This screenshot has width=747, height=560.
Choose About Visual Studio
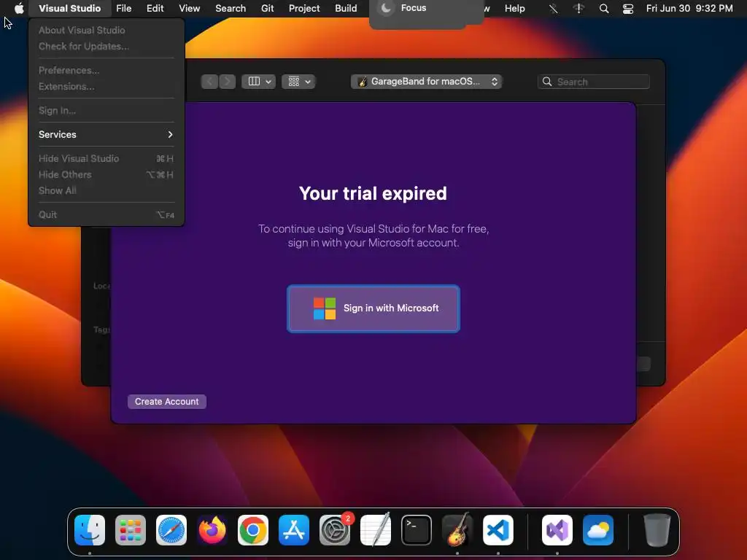coord(106,30)
